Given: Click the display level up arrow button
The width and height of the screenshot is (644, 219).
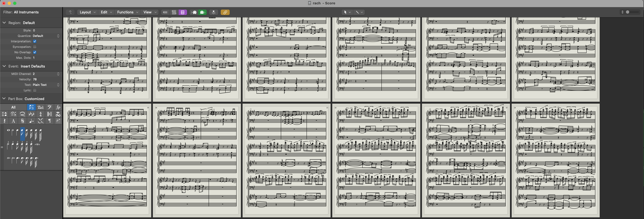Looking at the screenshot, I should tap(70, 12).
